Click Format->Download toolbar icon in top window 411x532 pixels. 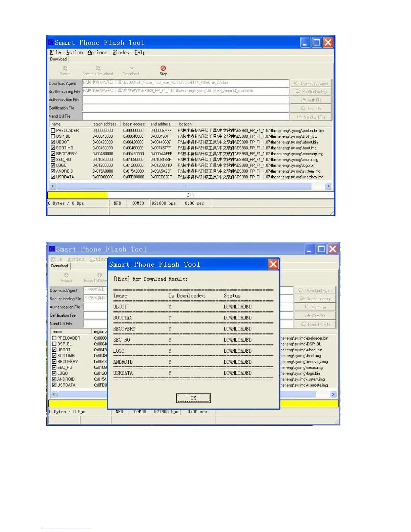(x=98, y=68)
